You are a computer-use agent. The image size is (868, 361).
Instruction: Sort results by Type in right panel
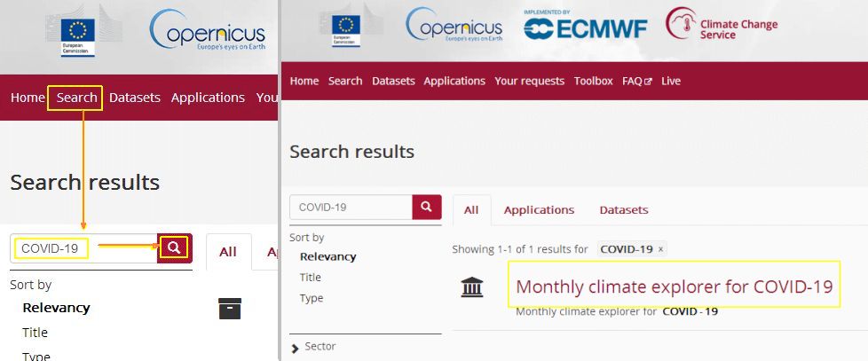click(x=312, y=299)
